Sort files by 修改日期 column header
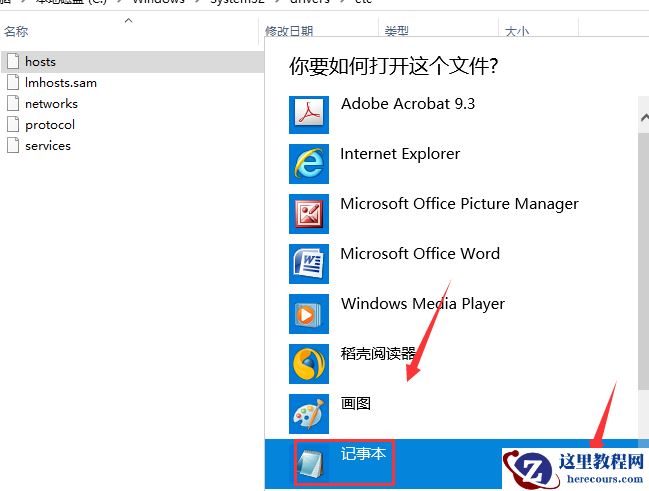The image size is (649, 491). pos(289,31)
